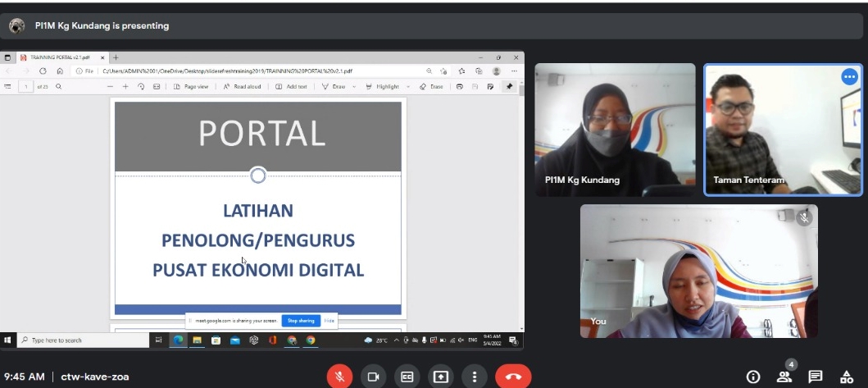Open more options three-dot menu

click(475, 377)
